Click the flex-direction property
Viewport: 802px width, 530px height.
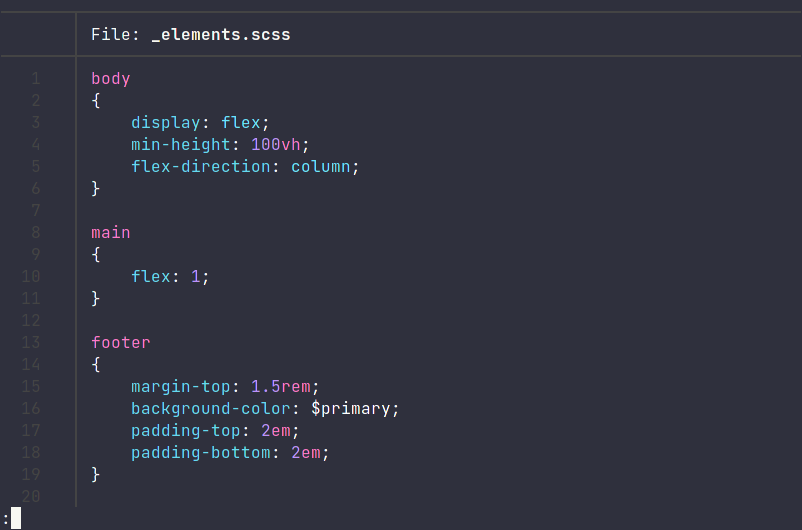click(x=200, y=167)
